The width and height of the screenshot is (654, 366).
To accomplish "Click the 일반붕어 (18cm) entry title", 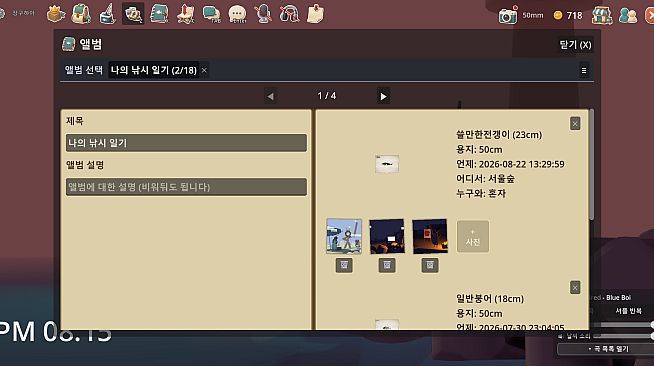I will (490, 298).
